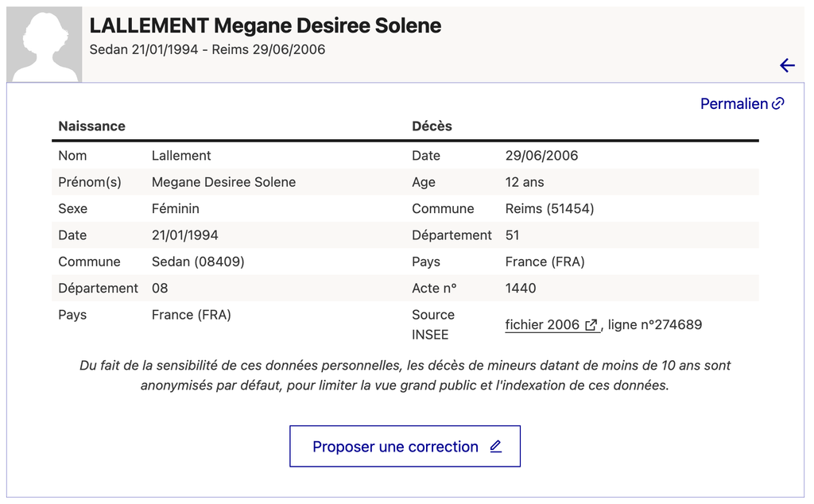Screen dimensions: 814x504
Task: Click the Source INSEE label
Action: [x=433, y=325]
